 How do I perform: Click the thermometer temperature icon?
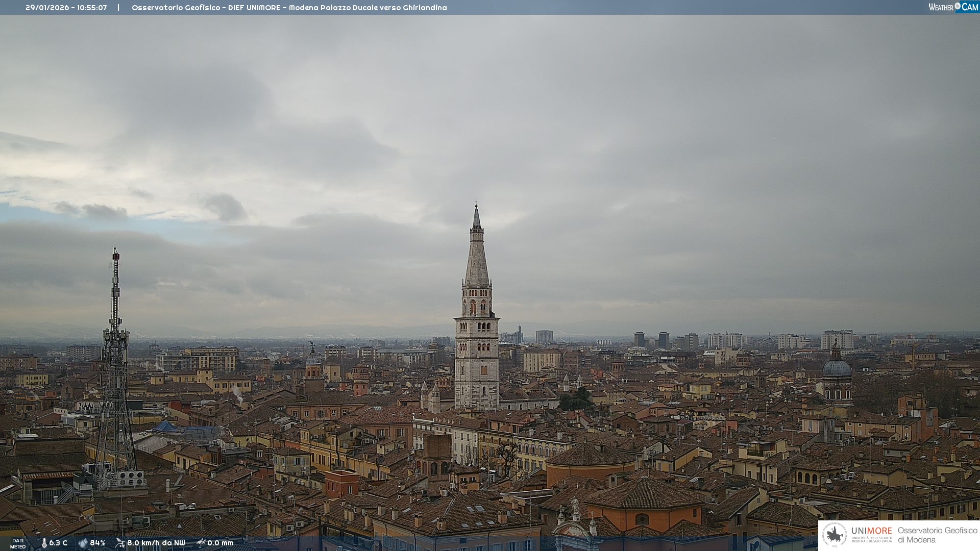(x=44, y=543)
